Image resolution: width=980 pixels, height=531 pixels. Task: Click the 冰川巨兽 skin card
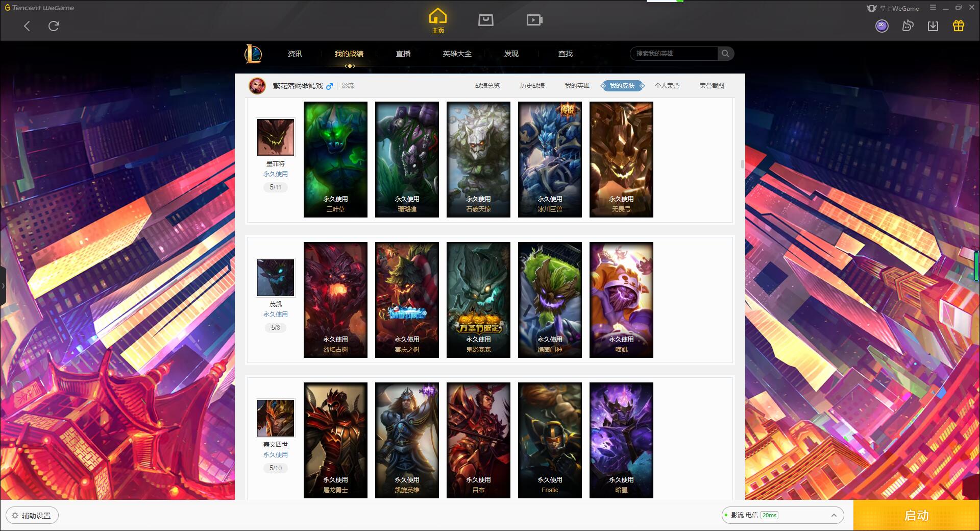pos(550,159)
